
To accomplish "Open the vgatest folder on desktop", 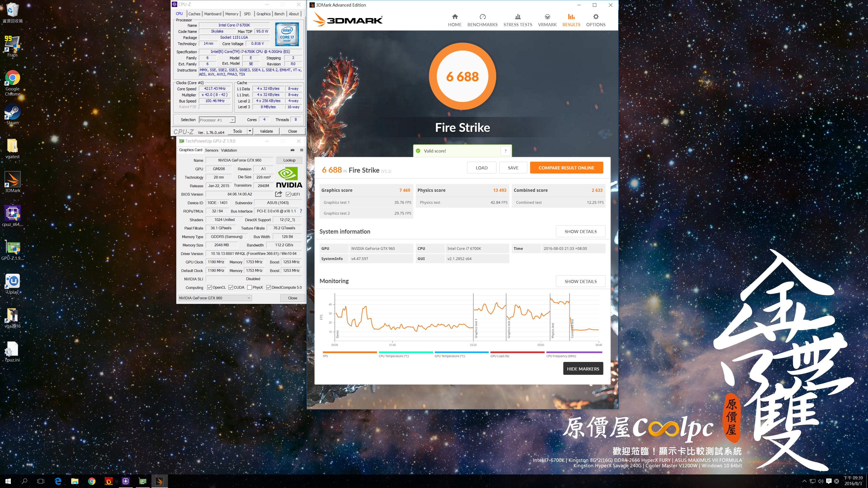I will [x=12, y=148].
